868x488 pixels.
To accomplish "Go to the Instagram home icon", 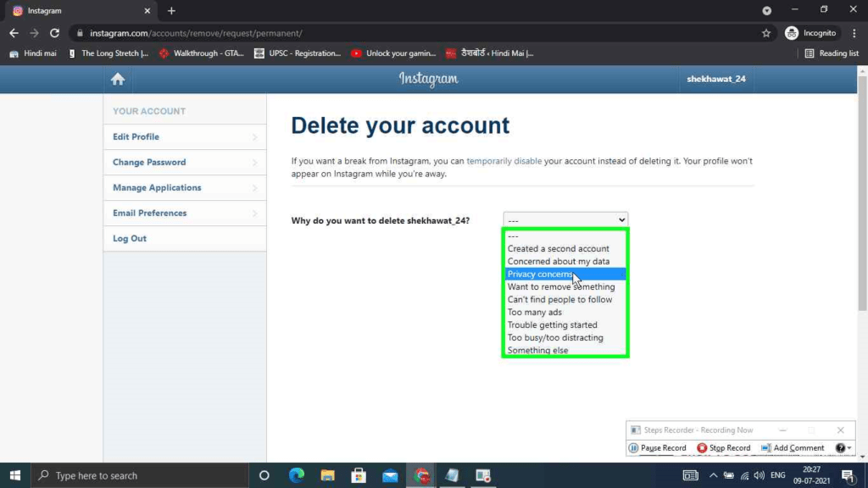I will 117,79.
